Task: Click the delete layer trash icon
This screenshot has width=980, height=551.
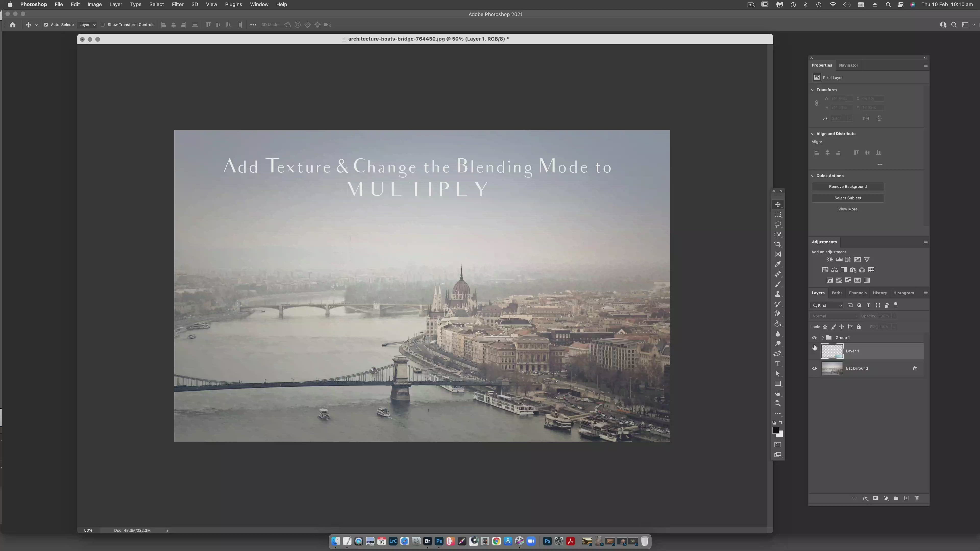Action: pos(916,498)
